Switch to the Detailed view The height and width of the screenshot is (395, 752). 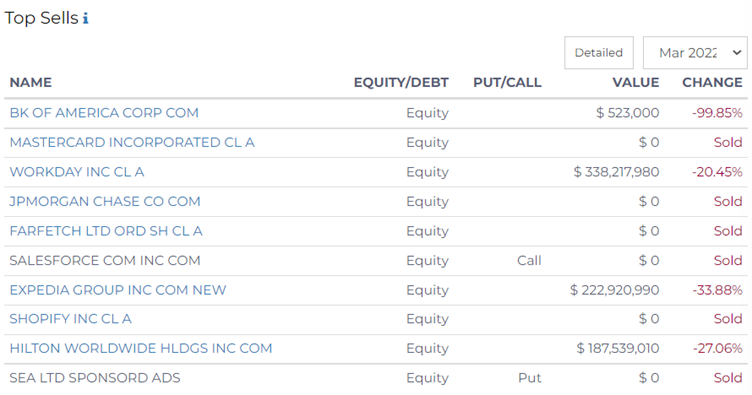599,53
